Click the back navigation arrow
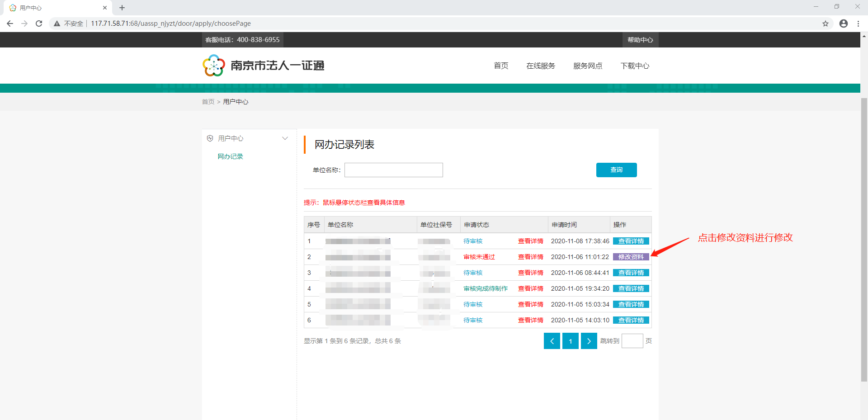868x420 pixels. [10, 24]
